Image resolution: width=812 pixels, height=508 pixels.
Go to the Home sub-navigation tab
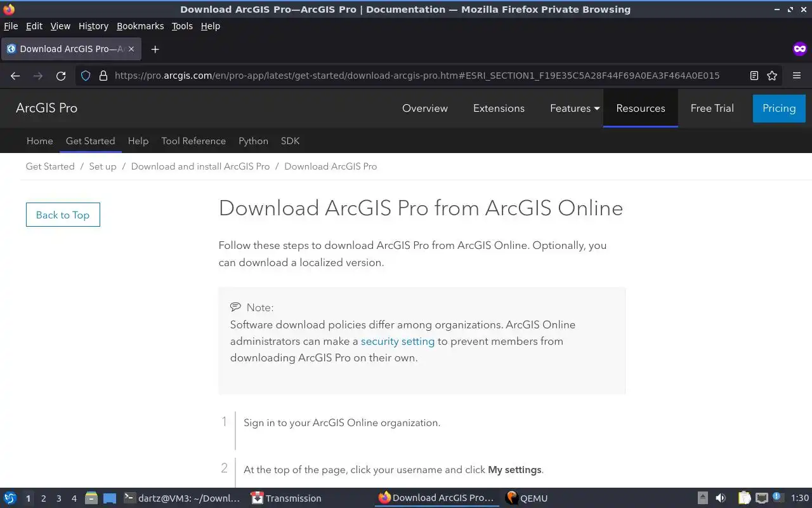coord(39,141)
